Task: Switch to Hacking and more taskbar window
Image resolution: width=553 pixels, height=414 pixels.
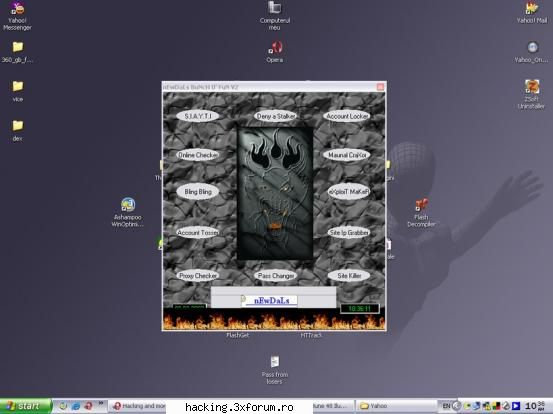Action: pos(138,406)
